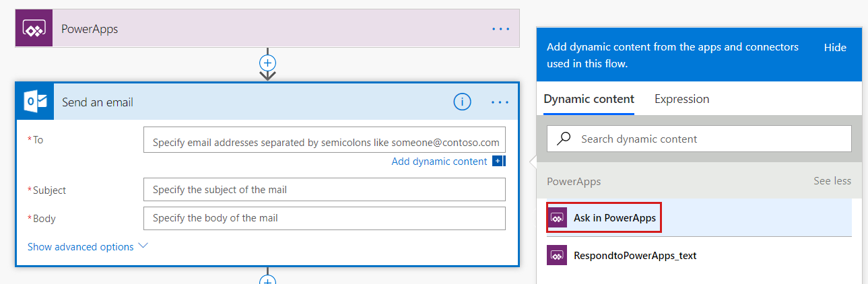Collapse the PowerApps list with See less

point(832,181)
